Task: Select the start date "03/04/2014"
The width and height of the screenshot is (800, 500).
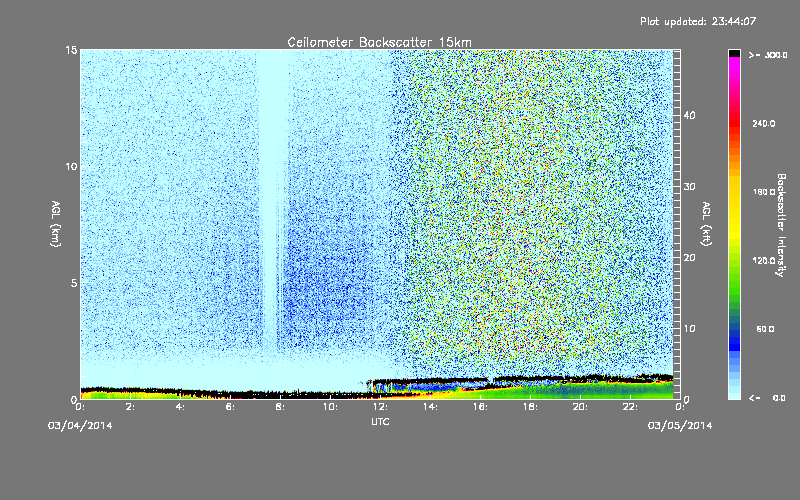Action: [x=80, y=426]
